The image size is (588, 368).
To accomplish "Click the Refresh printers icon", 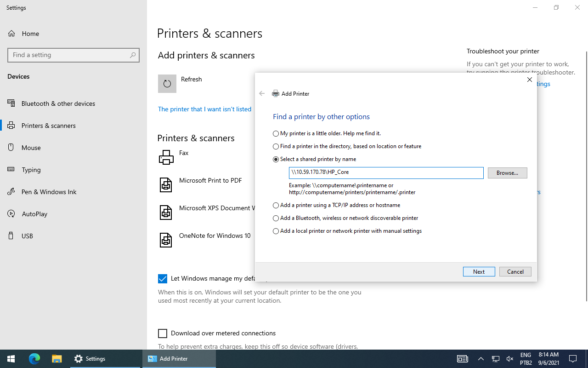I will 167,83.
